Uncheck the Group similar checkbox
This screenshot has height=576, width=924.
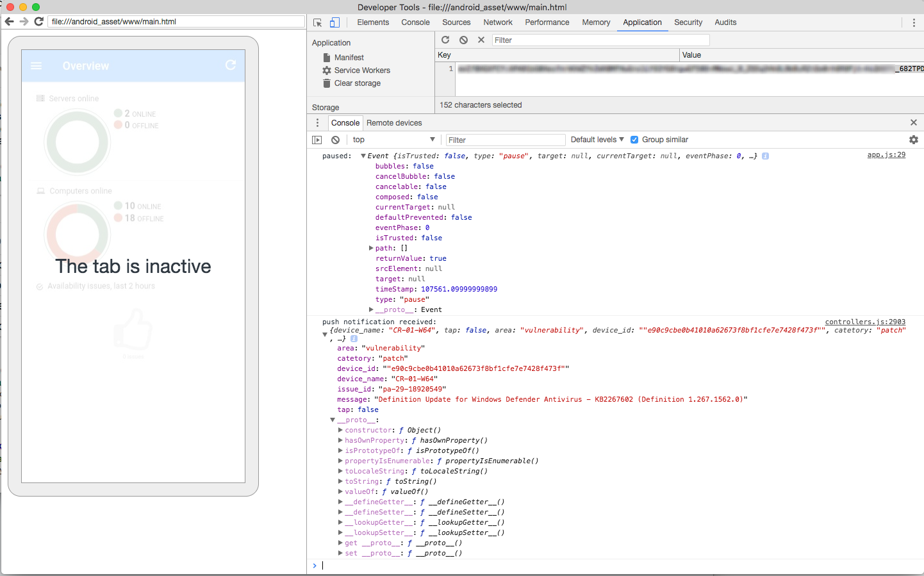634,140
